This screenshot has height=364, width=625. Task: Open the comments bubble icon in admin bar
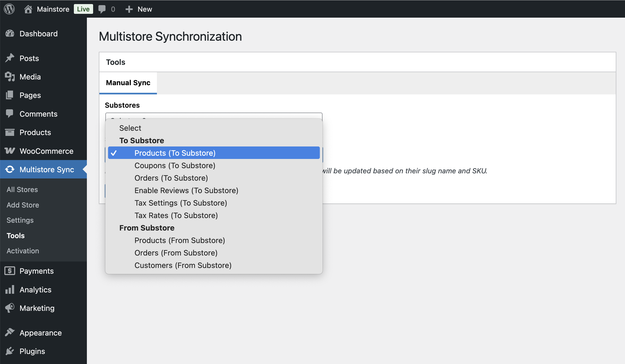tap(102, 9)
